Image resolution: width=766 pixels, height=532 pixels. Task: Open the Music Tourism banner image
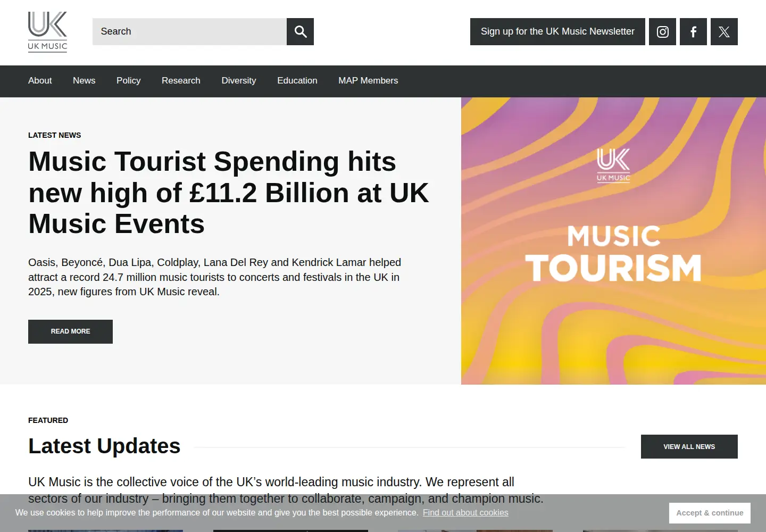613,241
